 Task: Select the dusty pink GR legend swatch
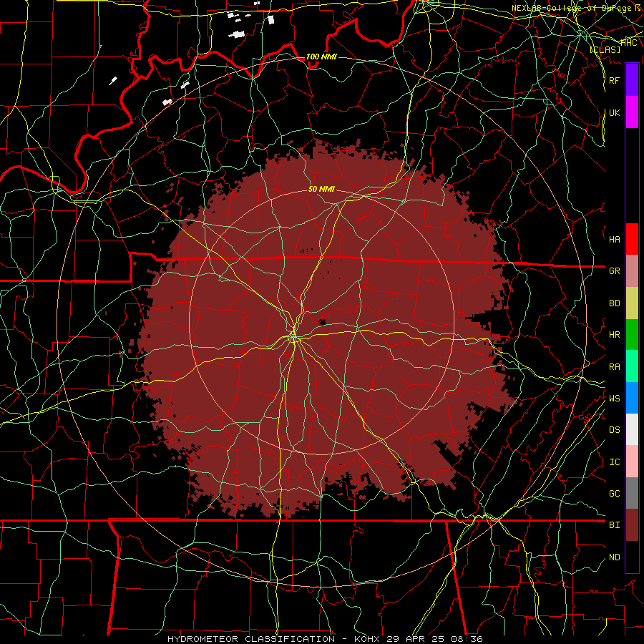[632, 271]
